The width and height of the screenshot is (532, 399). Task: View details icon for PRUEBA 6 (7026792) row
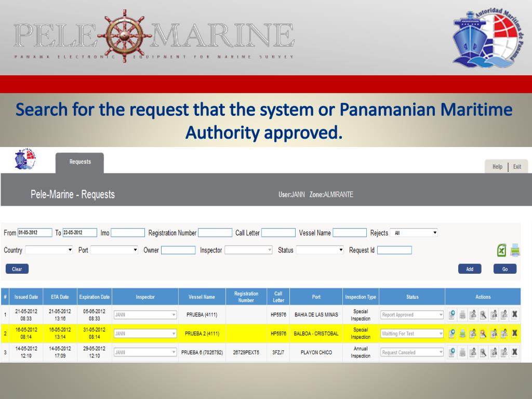[452, 352]
